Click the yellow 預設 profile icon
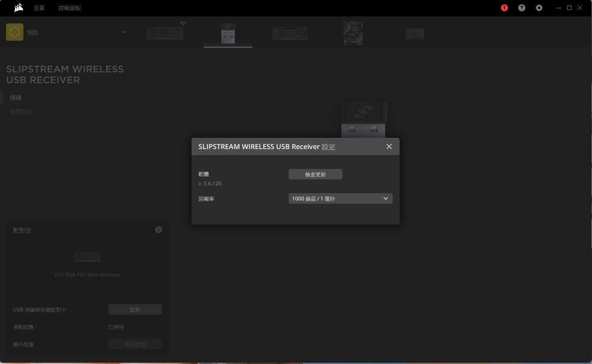Screen dimensions: 592x364 tap(15, 32)
